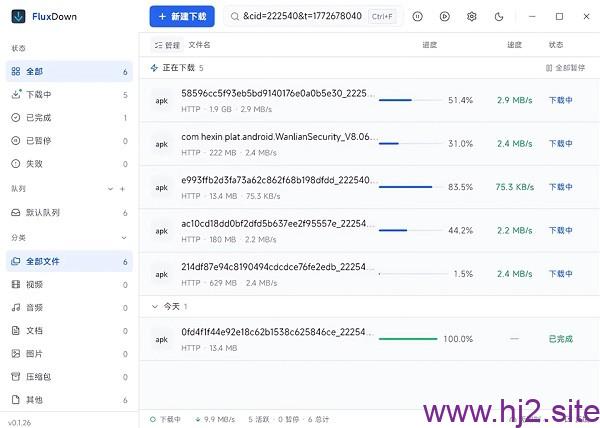The width and height of the screenshot is (600, 428).
Task: Filter by 已完成 in sidebar
Action: [70, 117]
